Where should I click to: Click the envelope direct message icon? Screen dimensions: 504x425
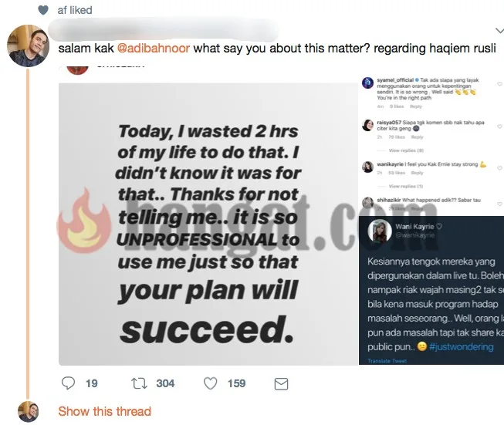point(282,383)
